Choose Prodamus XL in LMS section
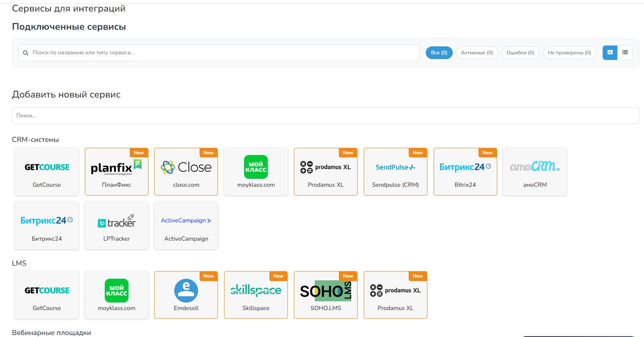Image resolution: width=644 pixels, height=337 pixels. [x=396, y=295]
